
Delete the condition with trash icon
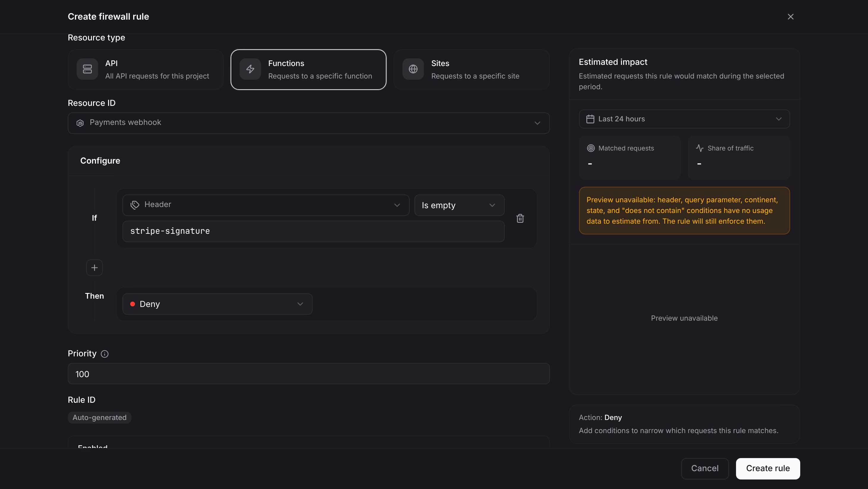pos(520,218)
